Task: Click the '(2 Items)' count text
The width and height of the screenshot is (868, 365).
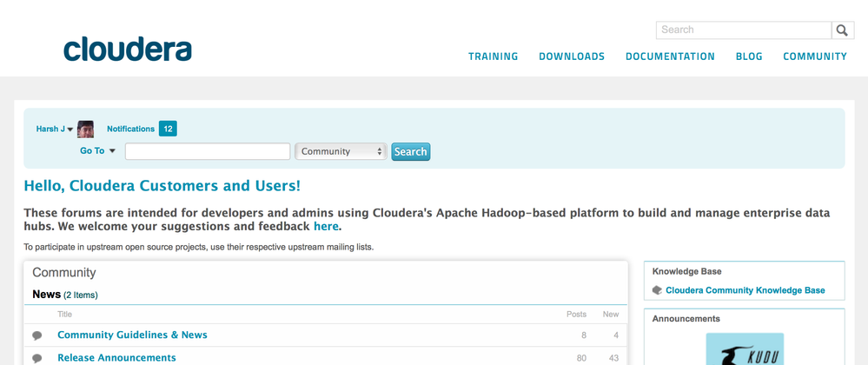Action: click(x=81, y=295)
